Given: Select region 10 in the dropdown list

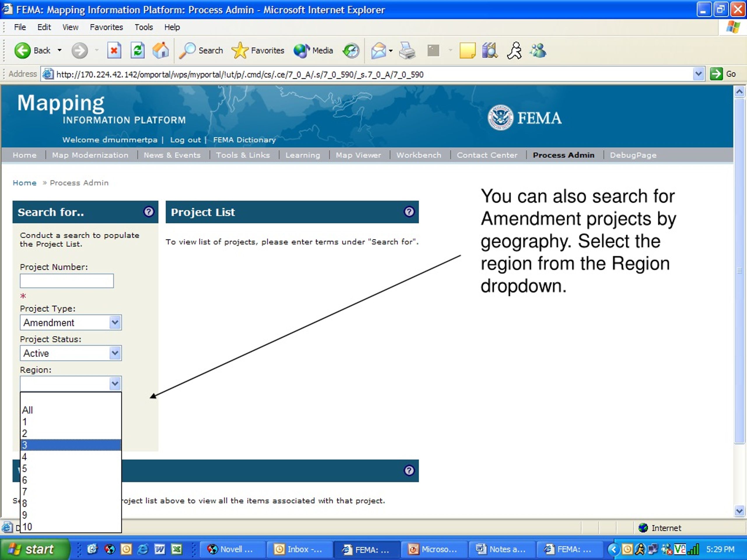Looking at the screenshot, I should click(71, 526).
